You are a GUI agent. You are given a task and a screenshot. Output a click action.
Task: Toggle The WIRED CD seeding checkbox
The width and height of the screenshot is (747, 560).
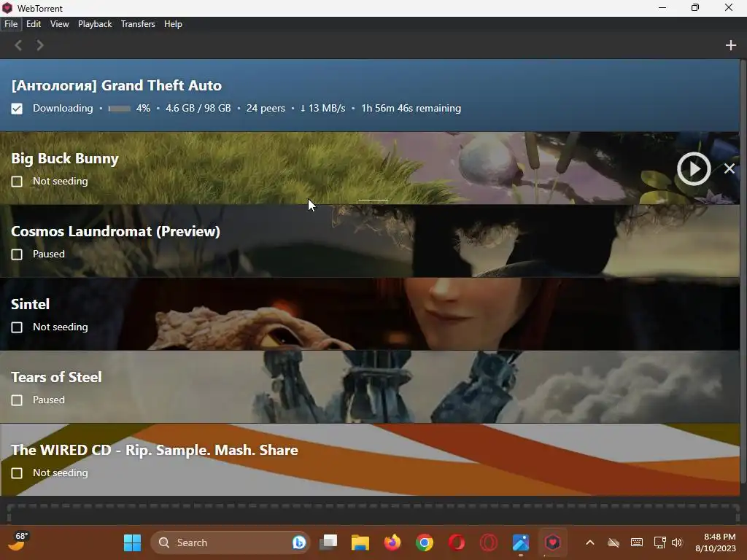point(17,472)
